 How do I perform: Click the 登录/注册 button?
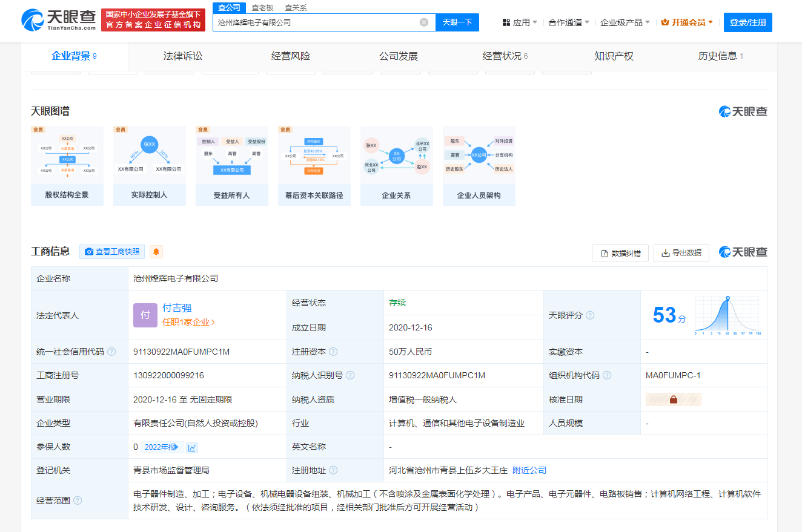pyautogui.click(x=748, y=22)
